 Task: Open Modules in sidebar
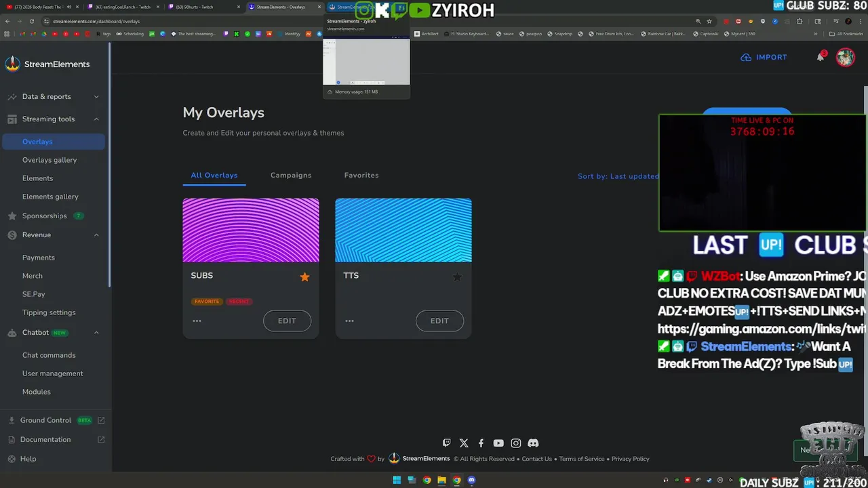tap(37, 392)
